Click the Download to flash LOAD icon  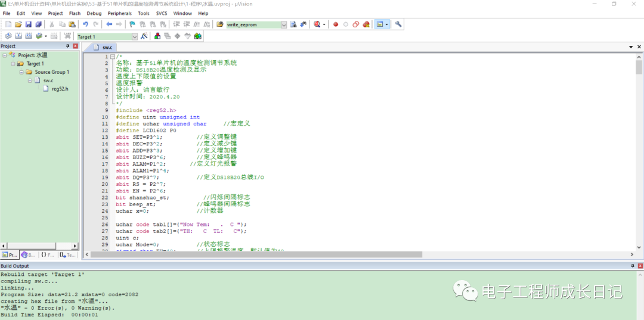67,36
